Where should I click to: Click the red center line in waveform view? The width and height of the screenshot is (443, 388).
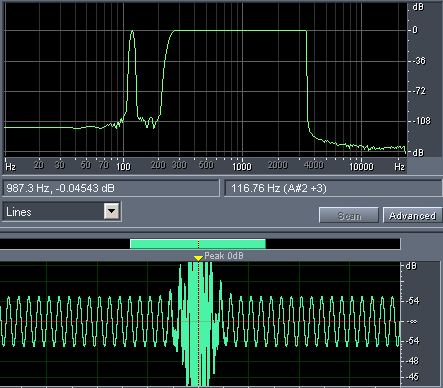100,321
